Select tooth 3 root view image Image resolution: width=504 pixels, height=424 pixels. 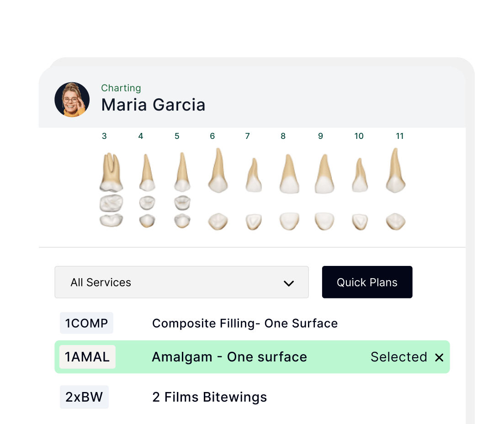point(111,172)
